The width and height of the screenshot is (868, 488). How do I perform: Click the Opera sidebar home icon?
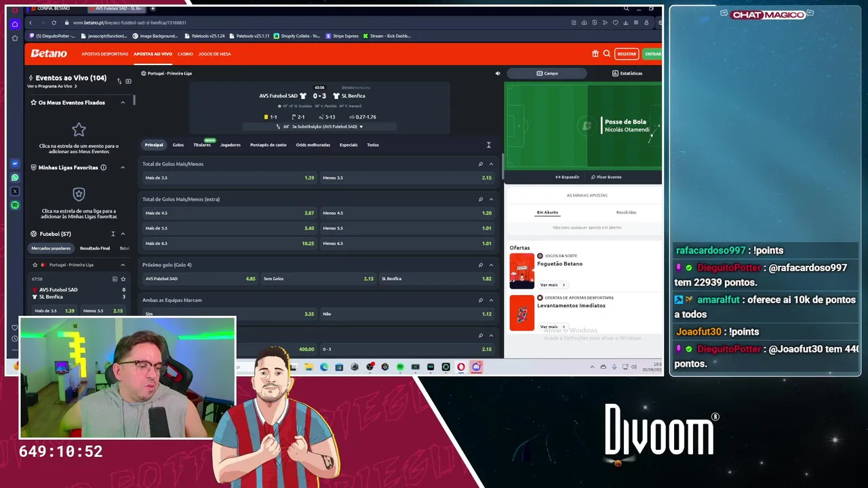tap(15, 24)
